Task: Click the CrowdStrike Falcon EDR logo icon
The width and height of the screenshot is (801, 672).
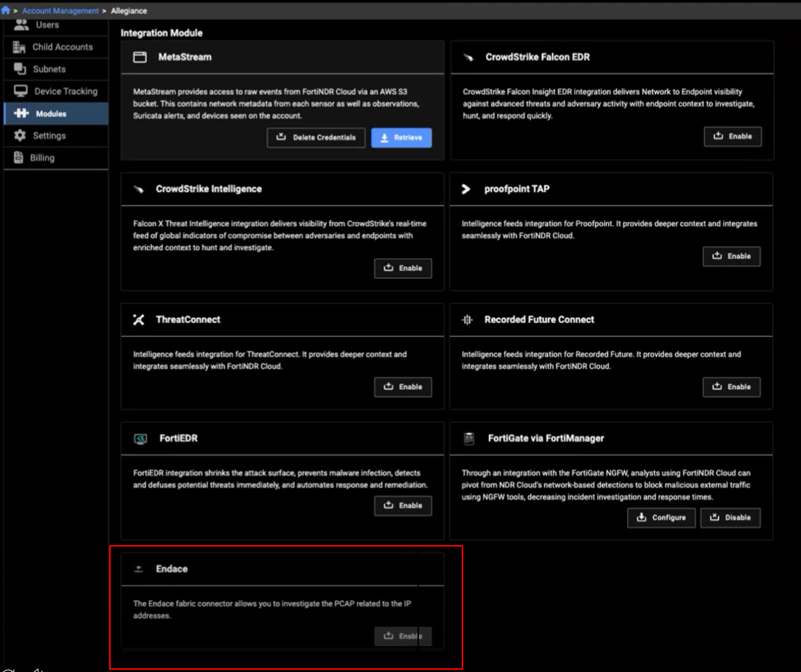Action: coord(468,58)
